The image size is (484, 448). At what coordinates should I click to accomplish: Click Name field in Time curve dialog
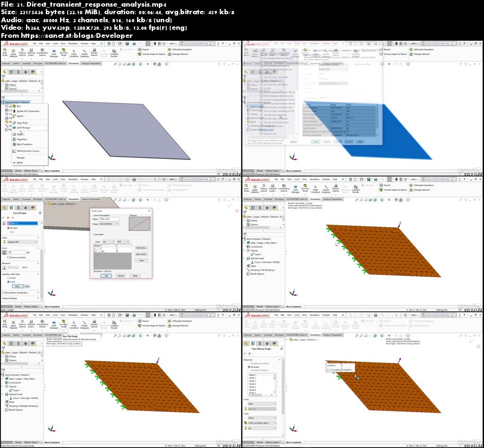coord(109,219)
